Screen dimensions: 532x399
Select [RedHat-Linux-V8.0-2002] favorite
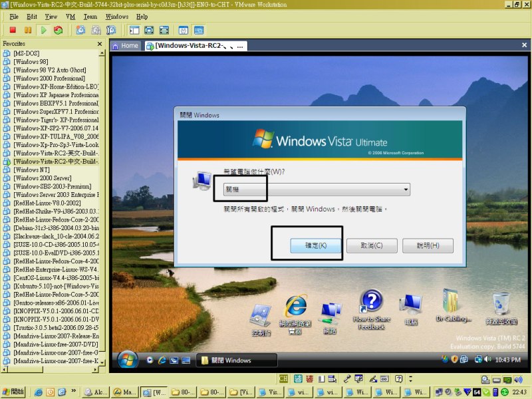(47, 203)
